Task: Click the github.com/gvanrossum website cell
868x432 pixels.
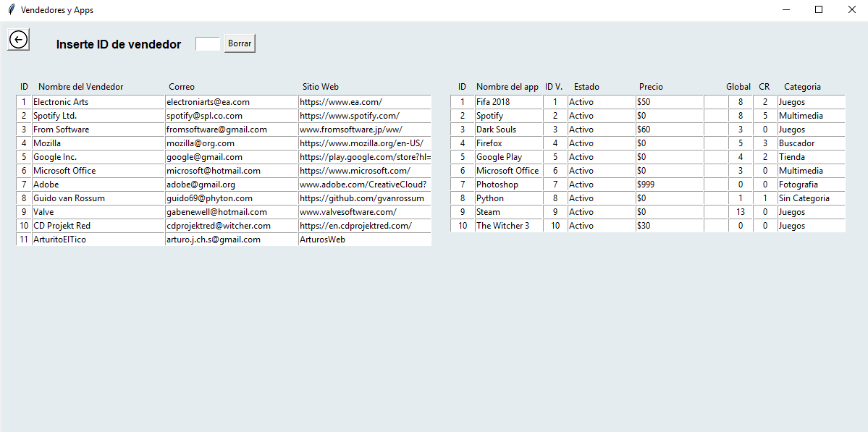Action: click(365, 198)
